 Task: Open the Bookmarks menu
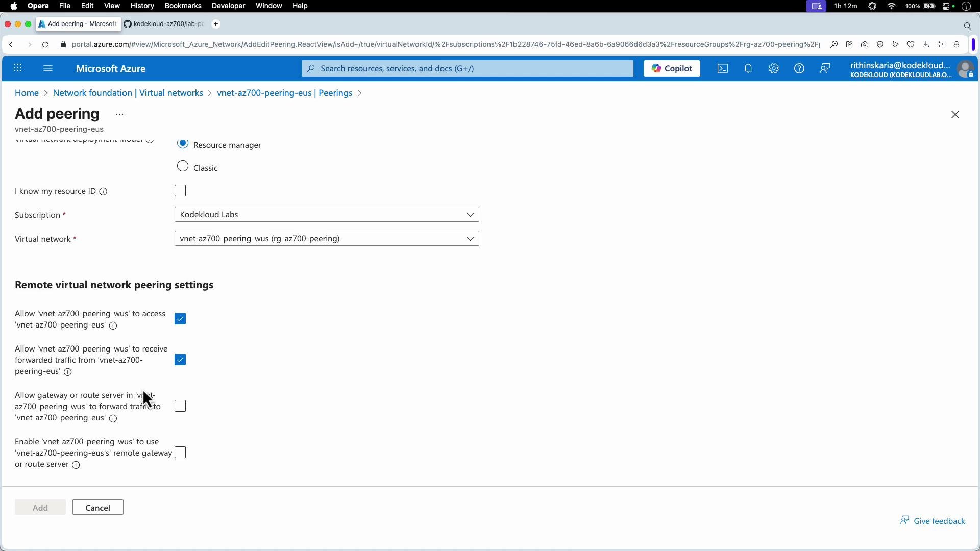pos(183,6)
